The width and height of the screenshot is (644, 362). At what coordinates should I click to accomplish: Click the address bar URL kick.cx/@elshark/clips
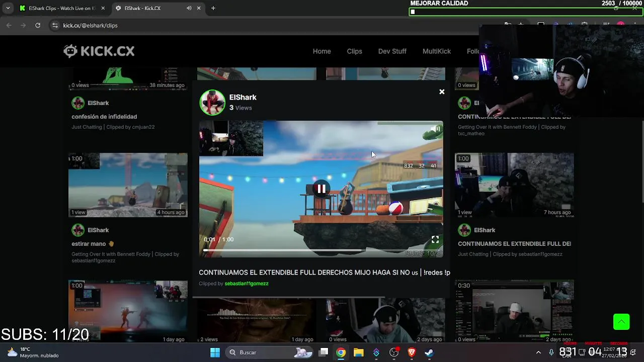pyautogui.click(x=90, y=25)
